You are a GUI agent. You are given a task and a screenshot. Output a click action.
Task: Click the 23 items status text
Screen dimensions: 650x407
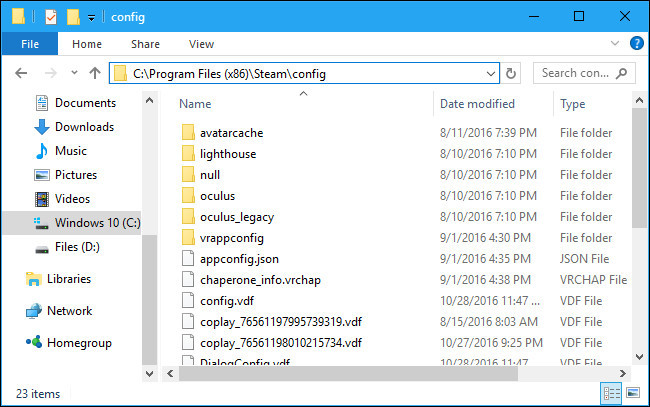[x=38, y=394]
